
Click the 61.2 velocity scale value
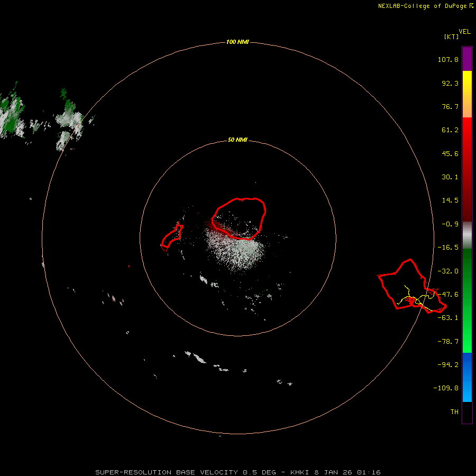point(450,130)
